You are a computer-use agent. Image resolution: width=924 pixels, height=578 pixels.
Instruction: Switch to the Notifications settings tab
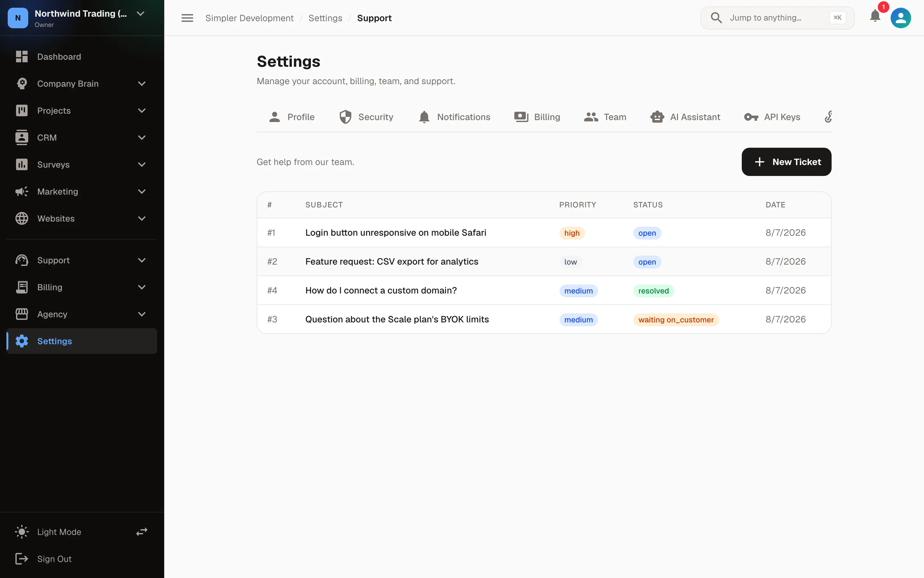click(x=454, y=117)
